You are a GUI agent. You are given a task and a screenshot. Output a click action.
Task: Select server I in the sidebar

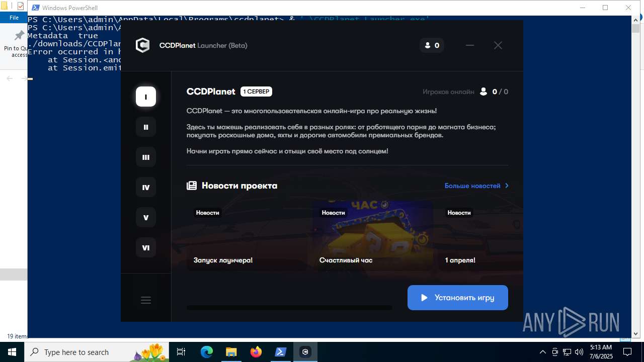click(x=146, y=97)
